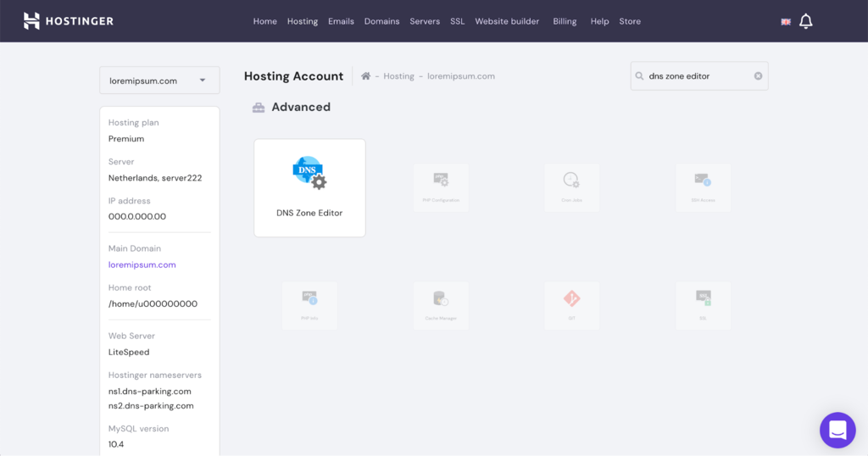The width and height of the screenshot is (868, 456).
Task: Open the Hosting menu in navbar
Action: coord(303,21)
